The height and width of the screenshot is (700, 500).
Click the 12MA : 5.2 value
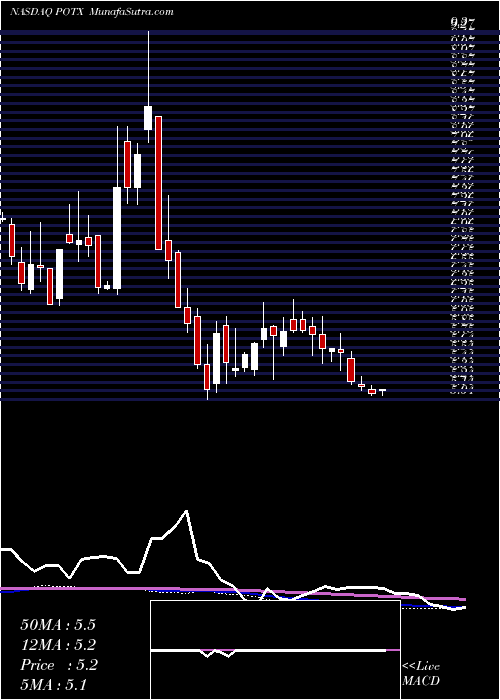click(58, 645)
